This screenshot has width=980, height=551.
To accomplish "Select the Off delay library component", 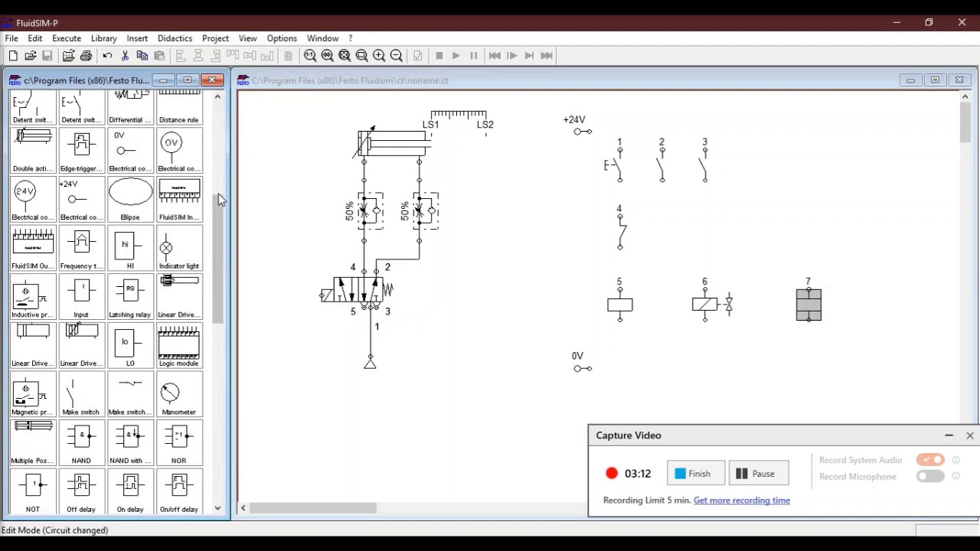I will (x=81, y=492).
